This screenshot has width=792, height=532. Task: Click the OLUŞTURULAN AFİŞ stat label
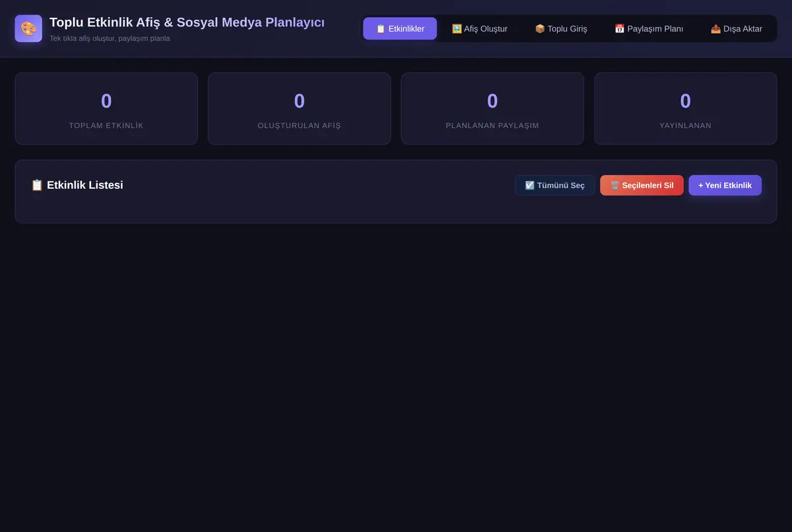tap(299, 125)
